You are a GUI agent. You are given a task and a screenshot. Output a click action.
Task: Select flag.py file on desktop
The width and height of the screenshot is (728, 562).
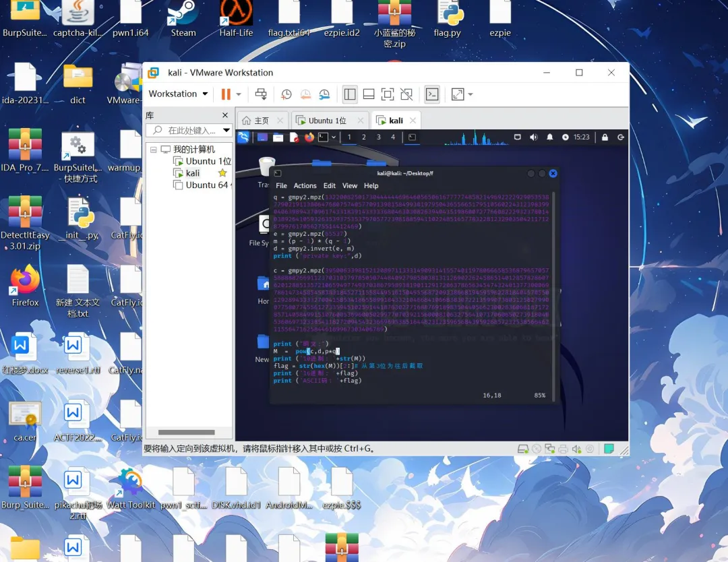pos(447,19)
